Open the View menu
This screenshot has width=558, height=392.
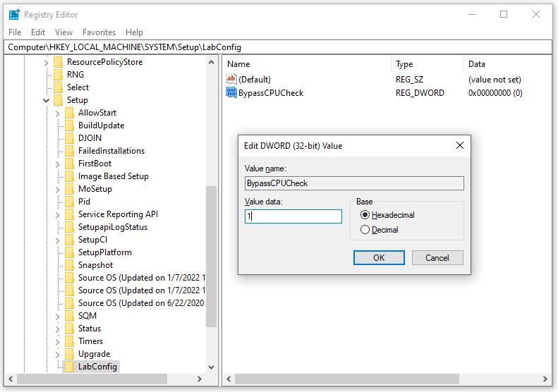pos(63,32)
